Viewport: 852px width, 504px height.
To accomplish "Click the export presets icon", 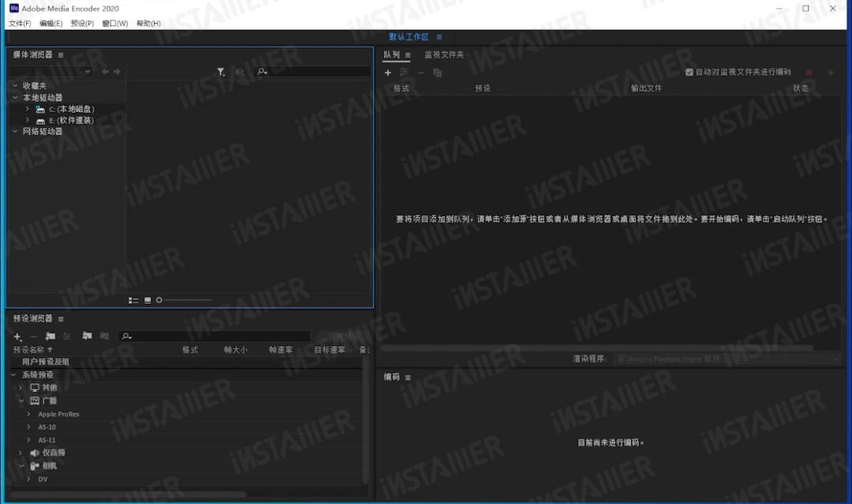I will pos(105,336).
